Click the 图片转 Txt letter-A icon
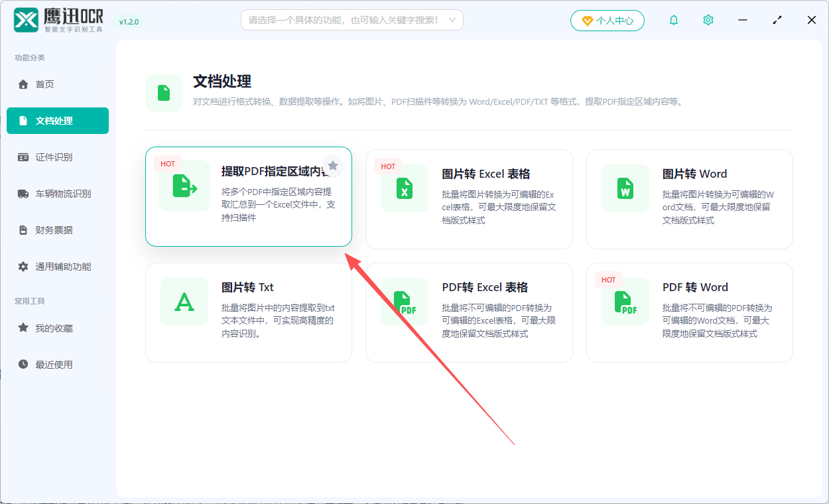829x504 pixels. coord(184,301)
